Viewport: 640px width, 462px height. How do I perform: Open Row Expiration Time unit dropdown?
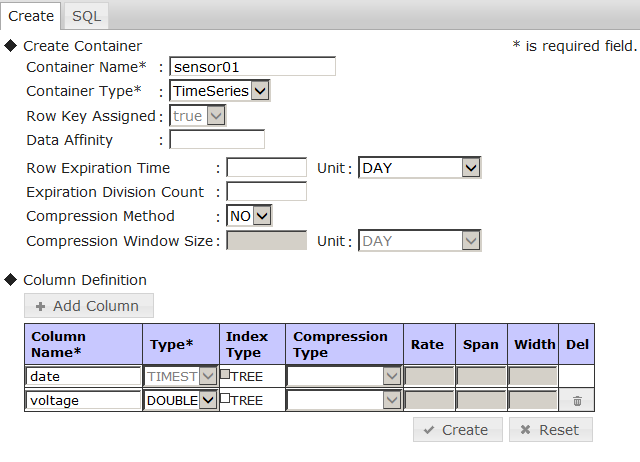420,168
